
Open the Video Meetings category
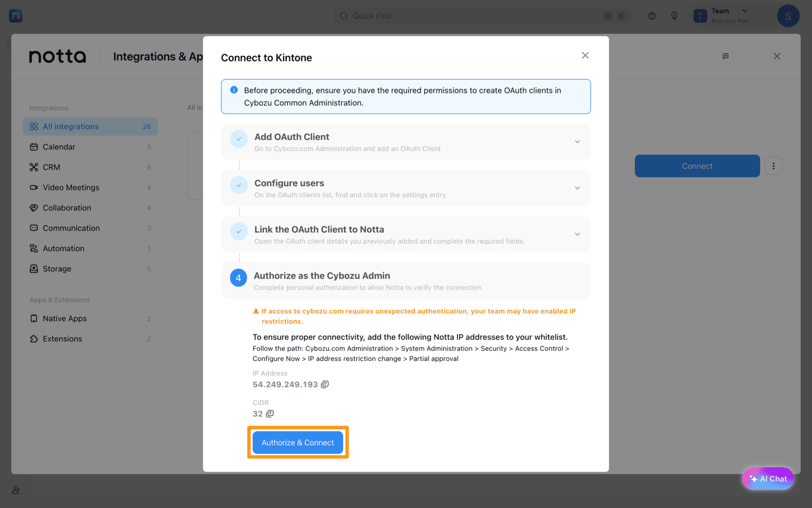90,187
